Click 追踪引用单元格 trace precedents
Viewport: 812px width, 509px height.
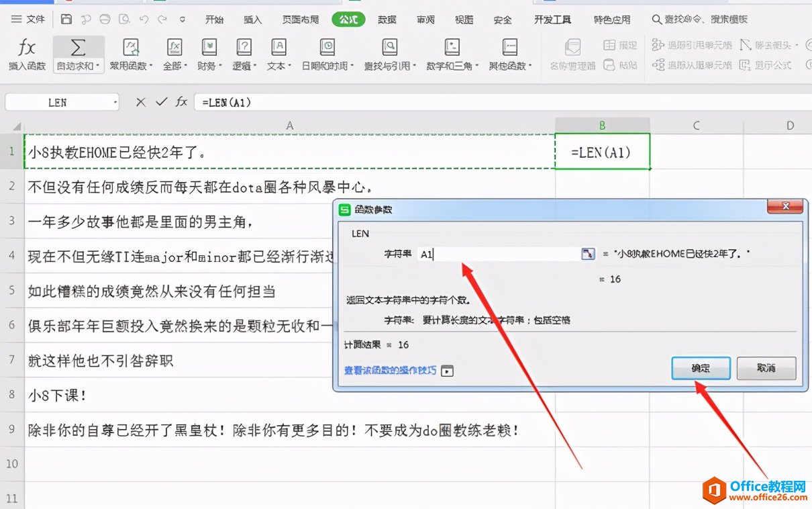[x=692, y=46]
